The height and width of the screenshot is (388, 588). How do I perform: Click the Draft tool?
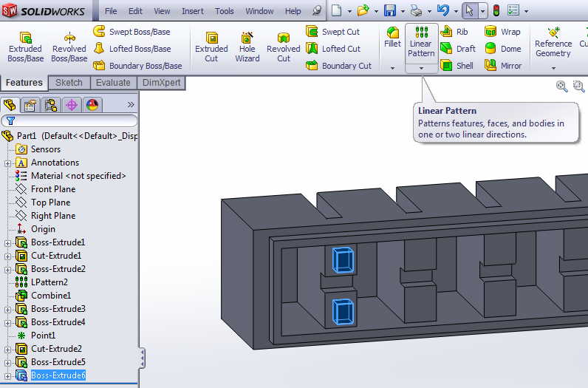coord(458,48)
